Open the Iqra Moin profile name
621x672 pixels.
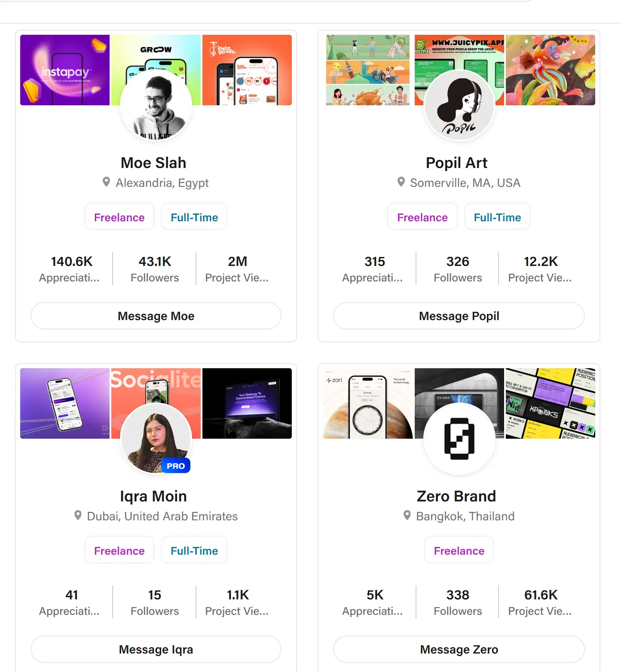[x=153, y=496]
